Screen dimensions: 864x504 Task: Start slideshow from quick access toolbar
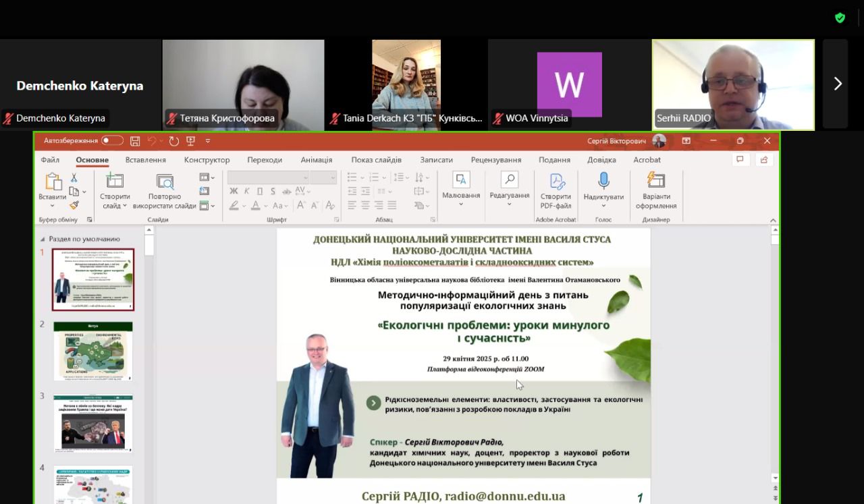tap(190, 141)
